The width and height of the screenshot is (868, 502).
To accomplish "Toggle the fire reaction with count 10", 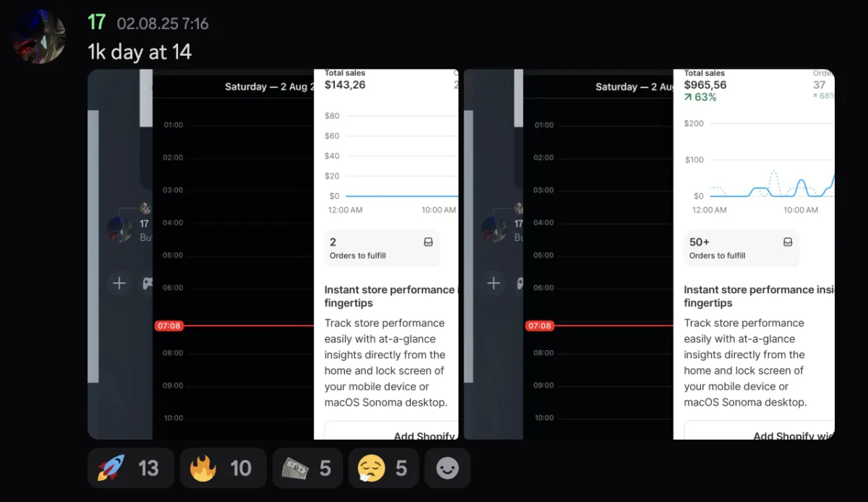I will tap(223, 468).
